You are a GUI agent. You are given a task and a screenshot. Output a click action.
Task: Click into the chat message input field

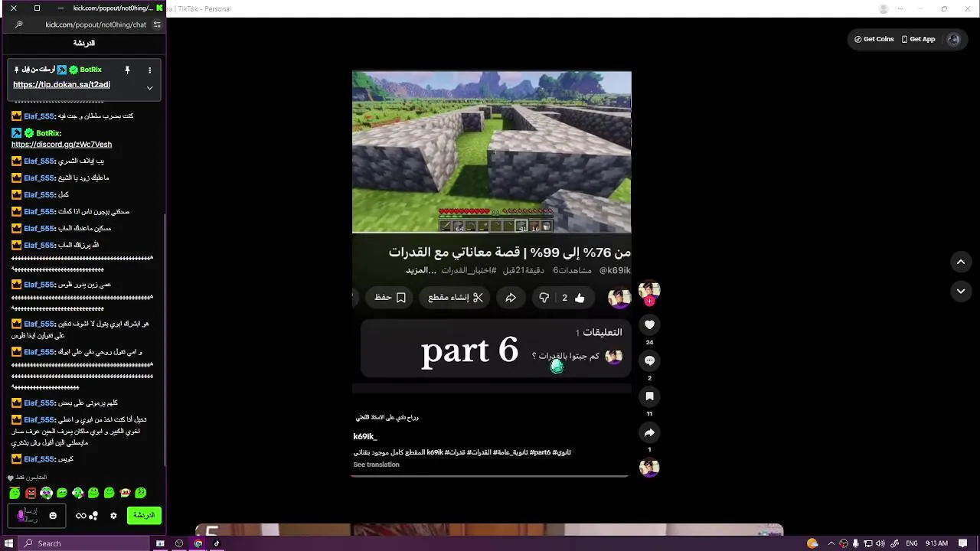pos(35,515)
